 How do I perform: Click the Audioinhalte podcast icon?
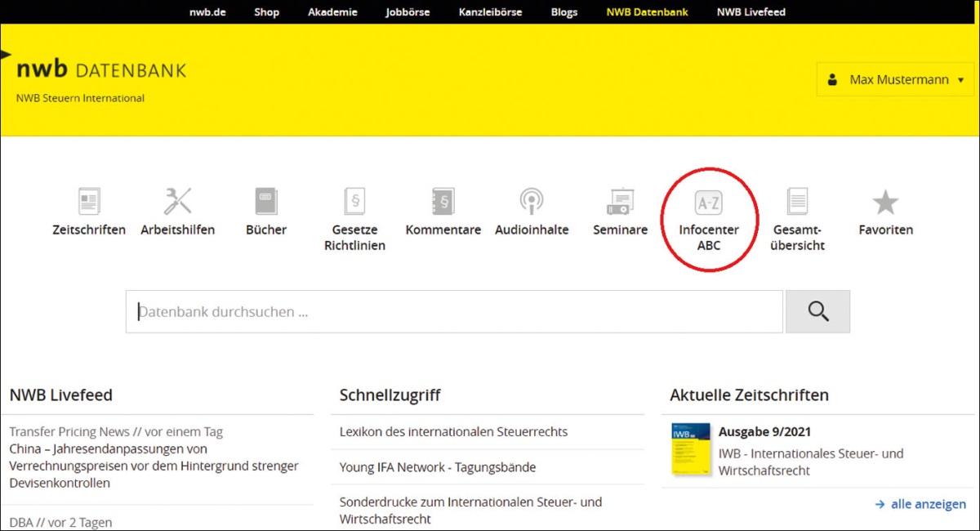click(x=532, y=201)
